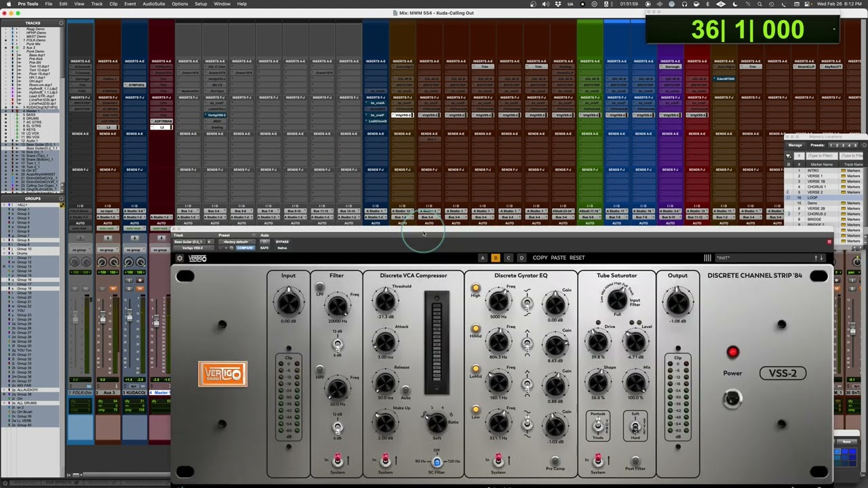Click the Input gain knob
The image size is (868, 488).
pyautogui.click(x=288, y=301)
